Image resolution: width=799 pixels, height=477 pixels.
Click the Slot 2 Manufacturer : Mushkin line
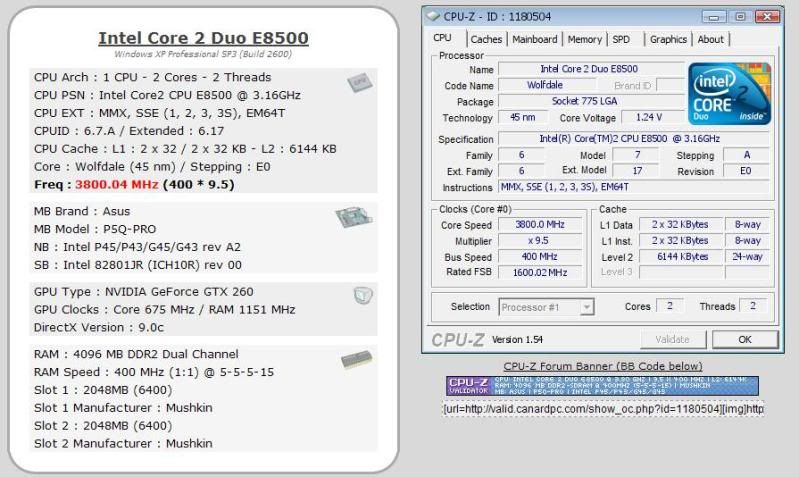click(x=123, y=443)
